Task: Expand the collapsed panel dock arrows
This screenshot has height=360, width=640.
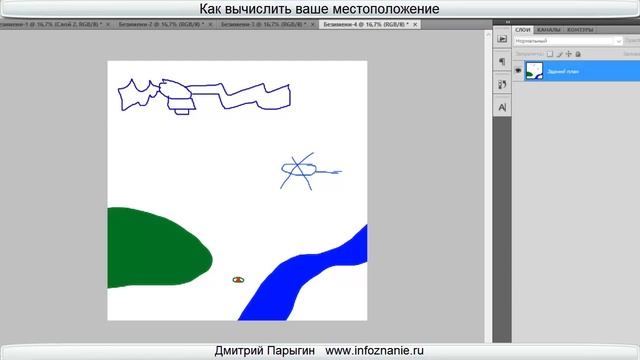Action: (507, 22)
